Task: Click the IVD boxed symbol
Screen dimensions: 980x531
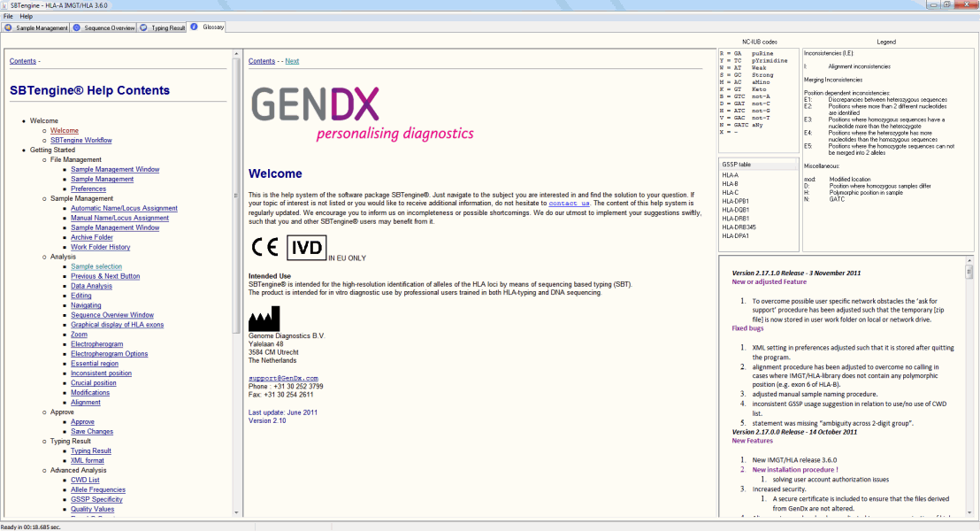Action: point(307,248)
